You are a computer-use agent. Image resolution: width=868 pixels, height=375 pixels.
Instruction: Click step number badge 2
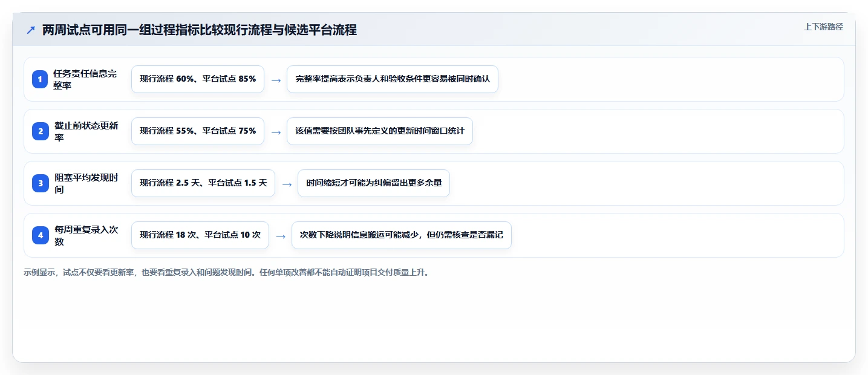pos(40,131)
